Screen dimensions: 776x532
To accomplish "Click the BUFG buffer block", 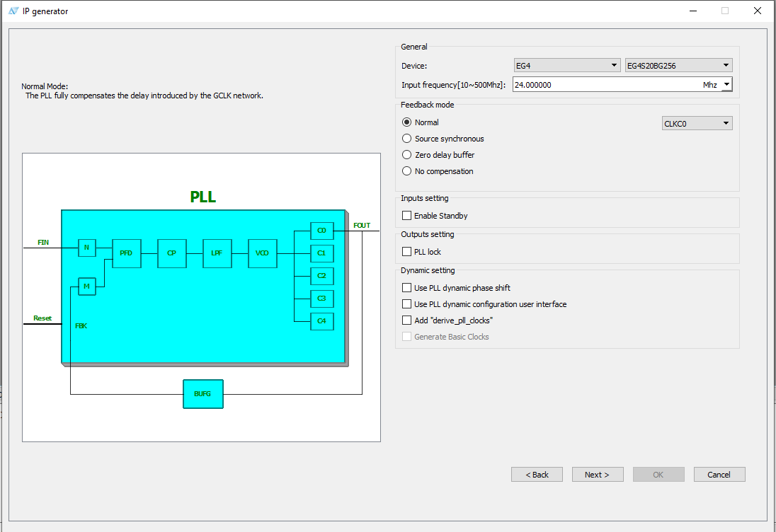I will (x=203, y=394).
